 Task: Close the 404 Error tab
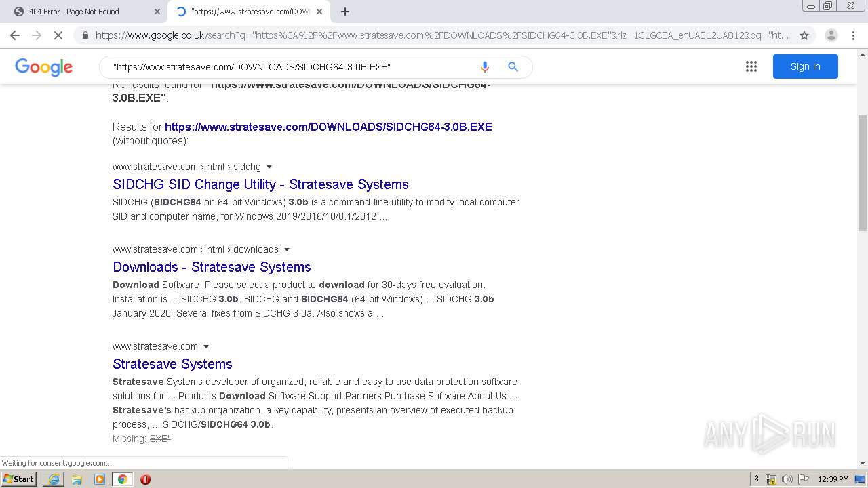pyautogui.click(x=157, y=12)
